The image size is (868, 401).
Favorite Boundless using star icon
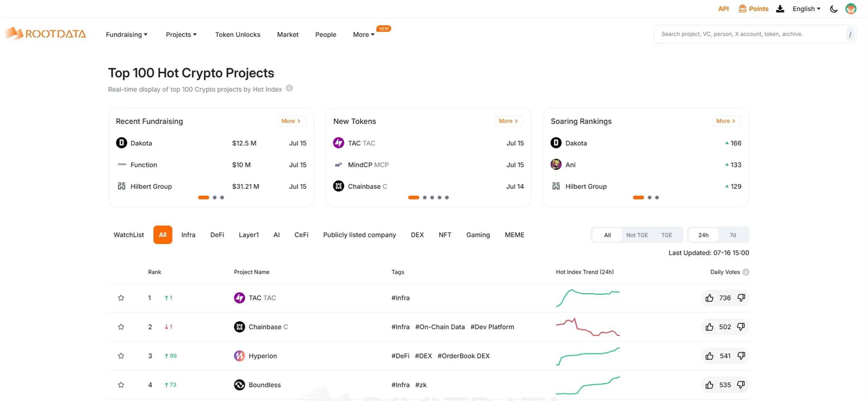(x=121, y=385)
